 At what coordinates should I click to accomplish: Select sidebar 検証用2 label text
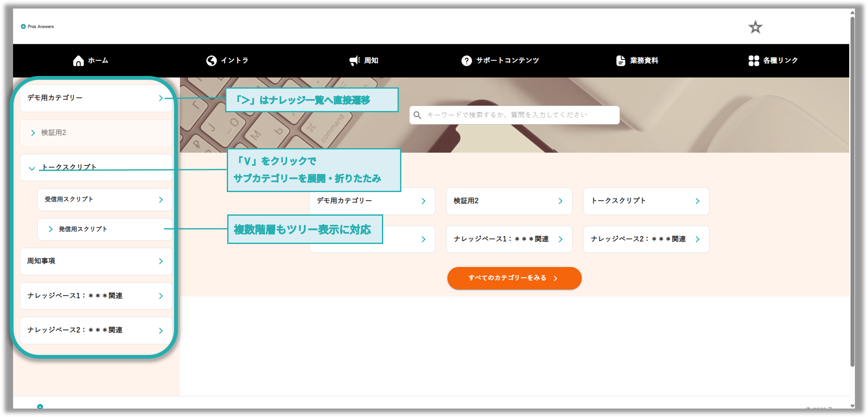pos(54,133)
